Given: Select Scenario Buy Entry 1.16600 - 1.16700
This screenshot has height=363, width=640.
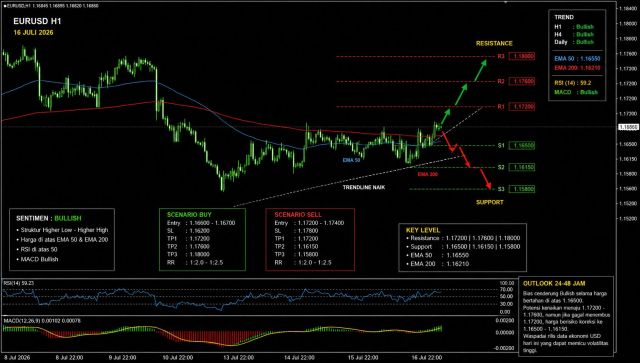Looking at the screenshot, I should 201,223.
